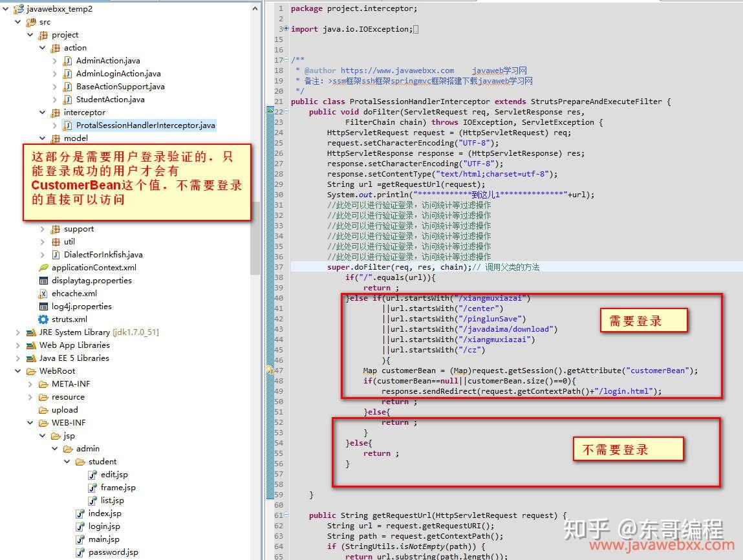Viewport: 743px width, 560px height.
Task: Select BaseActionSupport.java in the tree
Action: point(120,86)
